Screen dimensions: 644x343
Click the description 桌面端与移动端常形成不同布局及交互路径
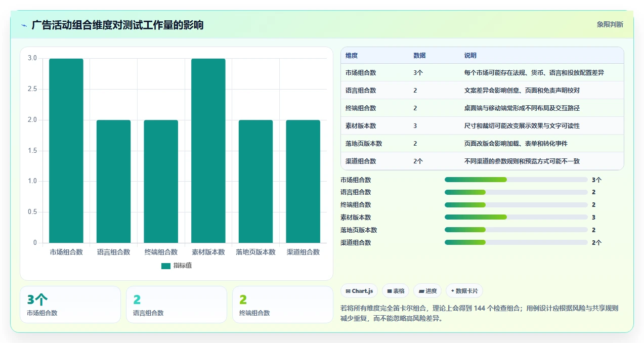(522, 108)
